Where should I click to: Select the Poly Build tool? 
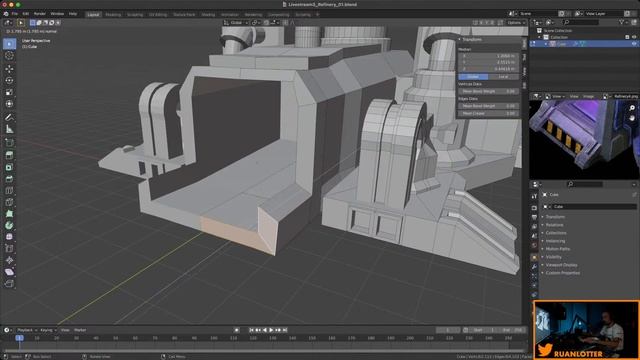[9, 213]
